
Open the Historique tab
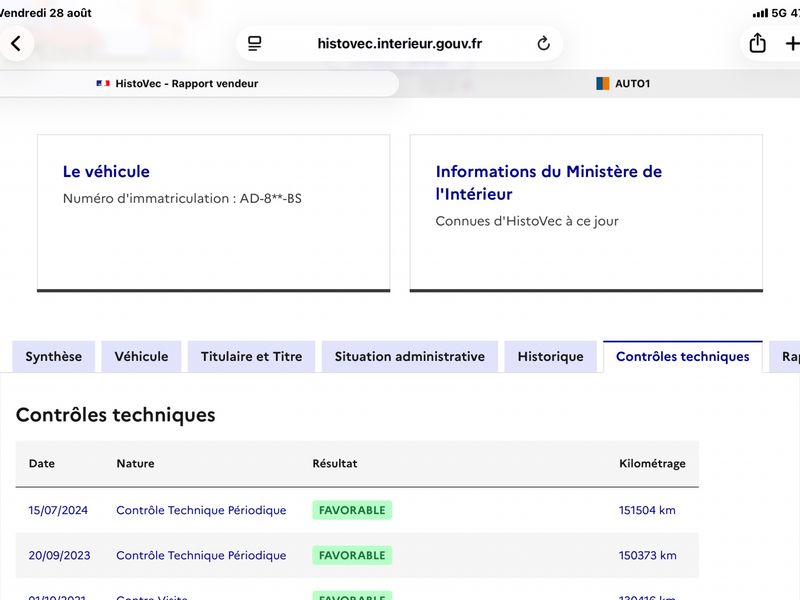click(551, 357)
